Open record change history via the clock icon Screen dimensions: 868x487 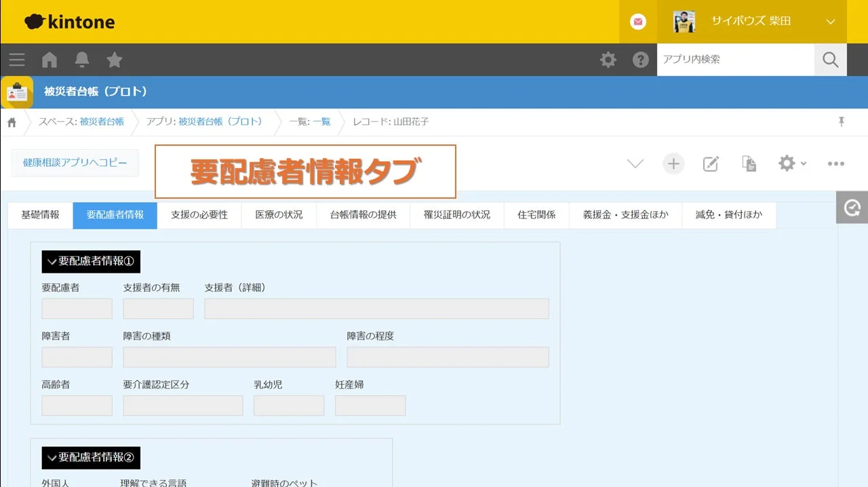852,207
